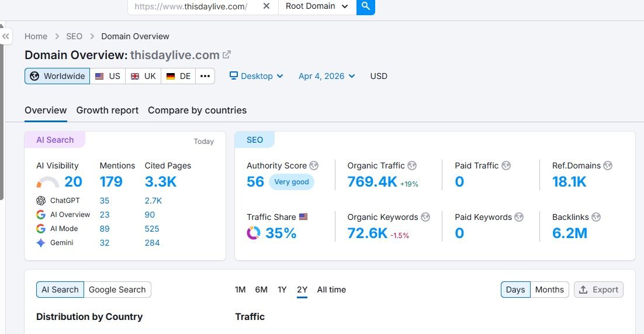Open Organic Keywords value 72.6K
The image size is (644, 334).
[x=367, y=233]
